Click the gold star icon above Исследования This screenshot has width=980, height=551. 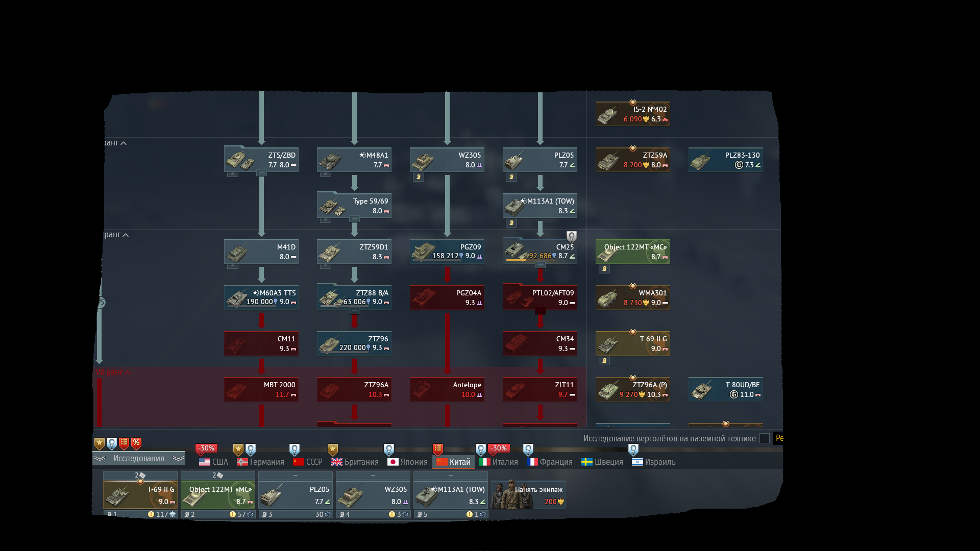point(100,443)
